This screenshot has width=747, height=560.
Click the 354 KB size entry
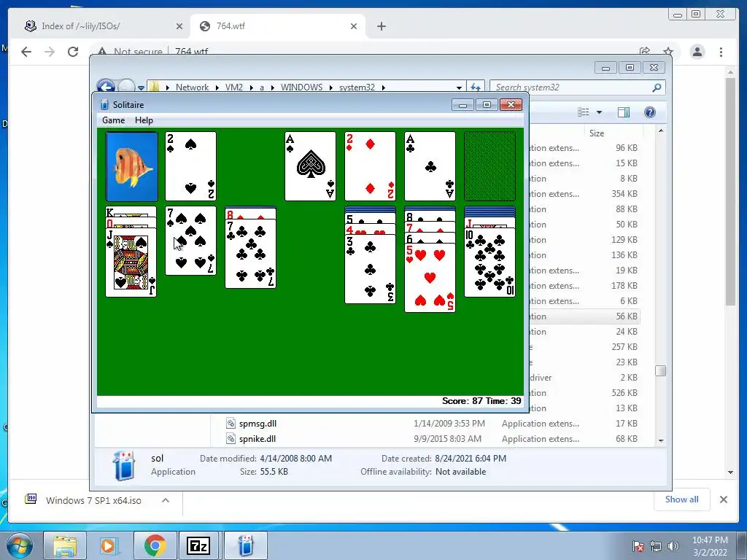click(x=624, y=194)
